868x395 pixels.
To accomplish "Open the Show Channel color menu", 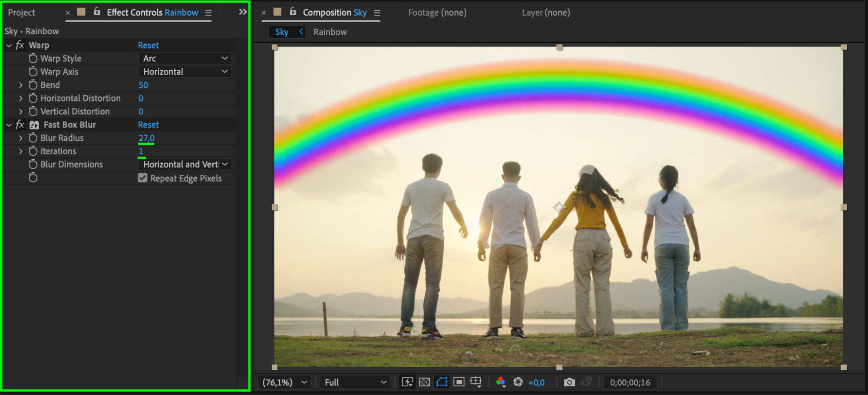I will click(501, 382).
